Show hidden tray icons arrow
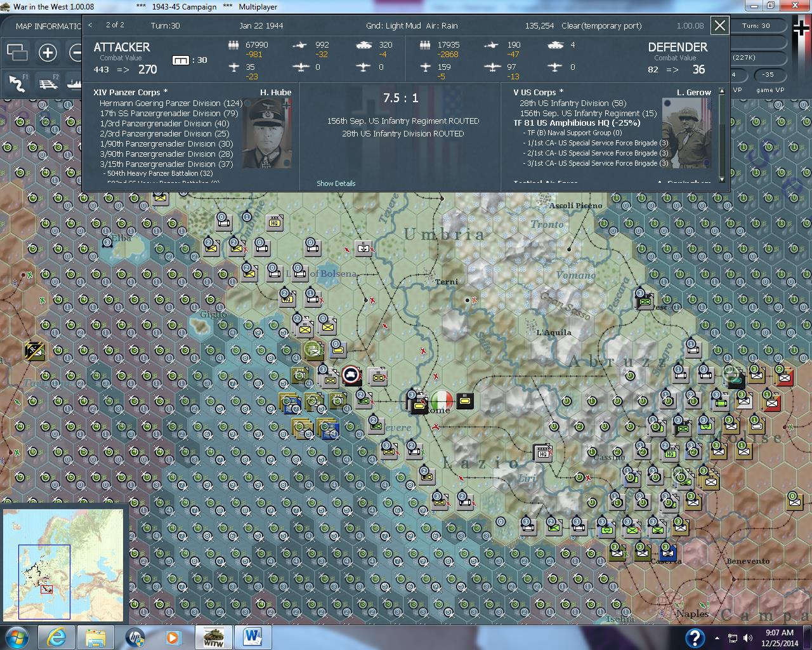This screenshot has height=650, width=812. coord(717,638)
